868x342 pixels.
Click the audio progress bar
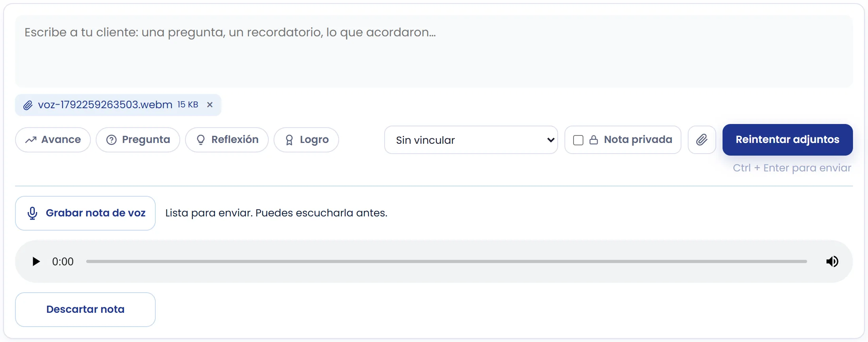(447, 261)
